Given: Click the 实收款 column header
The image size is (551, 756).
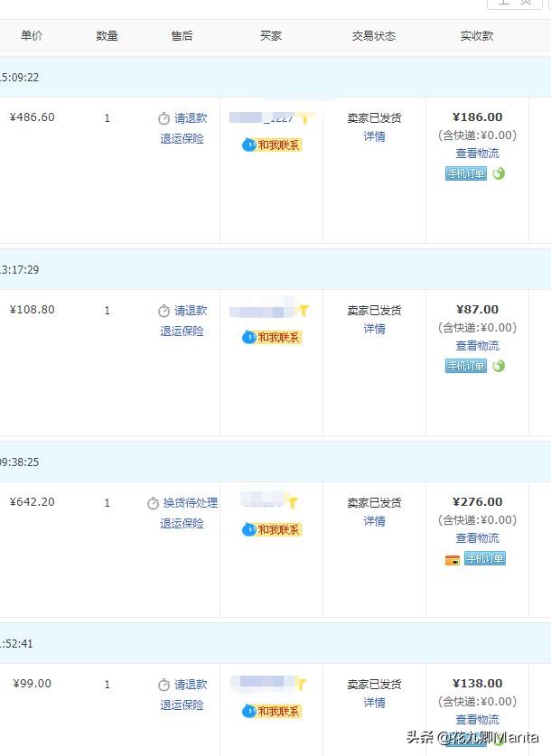Looking at the screenshot, I should (x=477, y=35).
